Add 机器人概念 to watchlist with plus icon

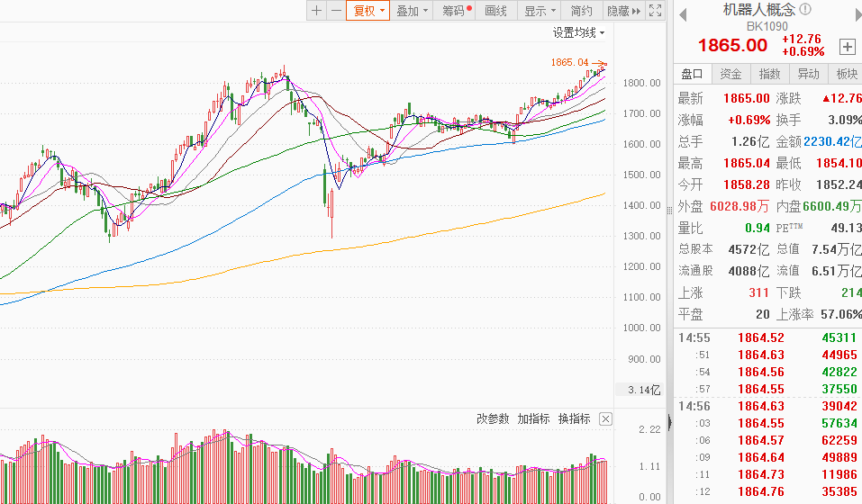click(847, 46)
